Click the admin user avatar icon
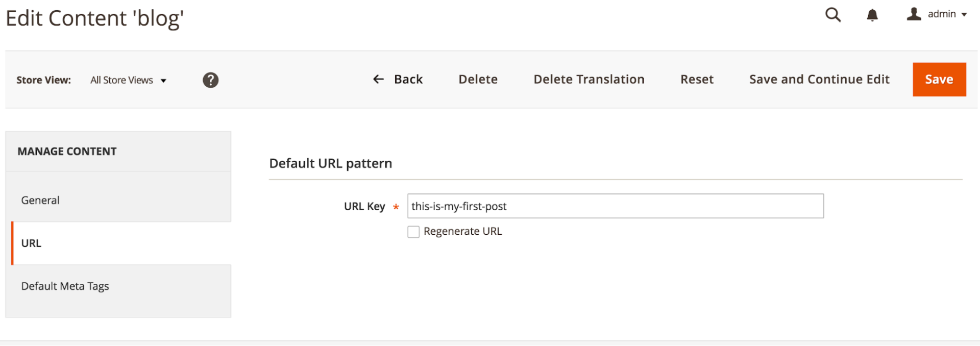 point(914,14)
